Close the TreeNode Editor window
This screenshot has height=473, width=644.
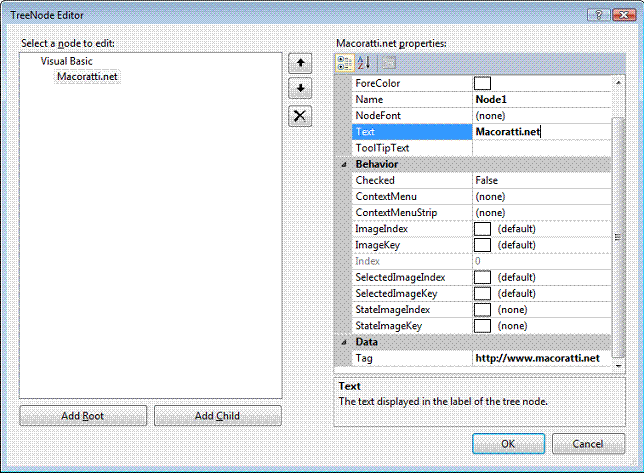coord(624,15)
